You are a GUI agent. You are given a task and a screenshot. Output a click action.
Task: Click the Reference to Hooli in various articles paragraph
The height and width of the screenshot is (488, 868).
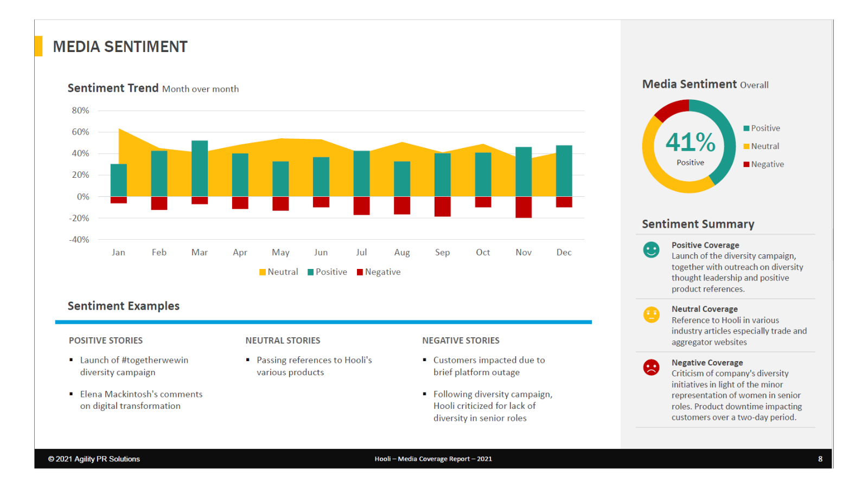pyautogui.click(x=739, y=331)
